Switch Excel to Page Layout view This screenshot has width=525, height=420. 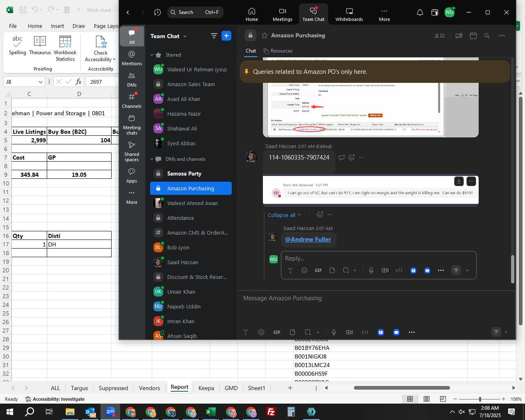[x=426, y=399]
